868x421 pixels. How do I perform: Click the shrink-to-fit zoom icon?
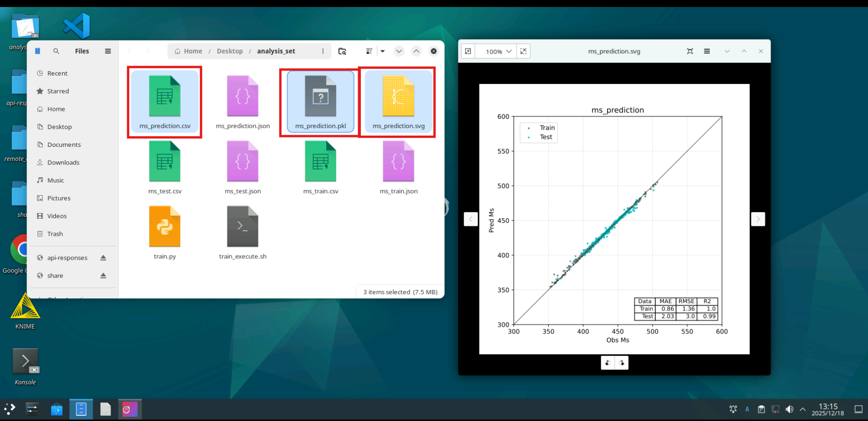[x=468, y=51]
